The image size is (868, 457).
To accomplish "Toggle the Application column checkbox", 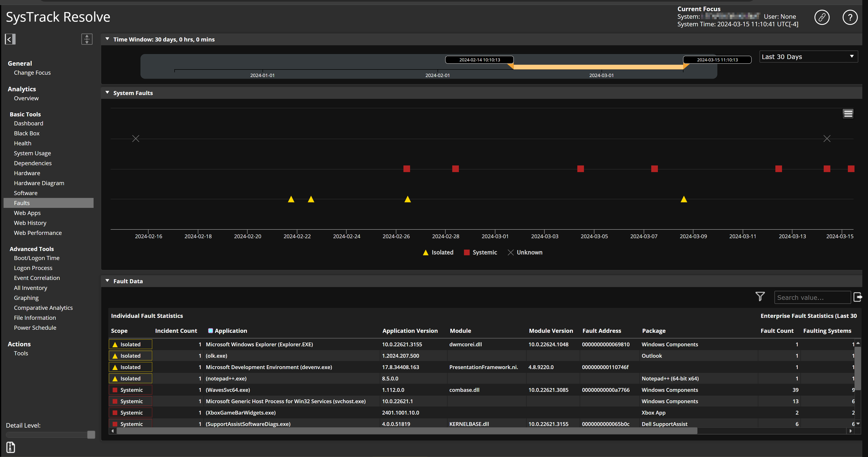I will [211, 330].
